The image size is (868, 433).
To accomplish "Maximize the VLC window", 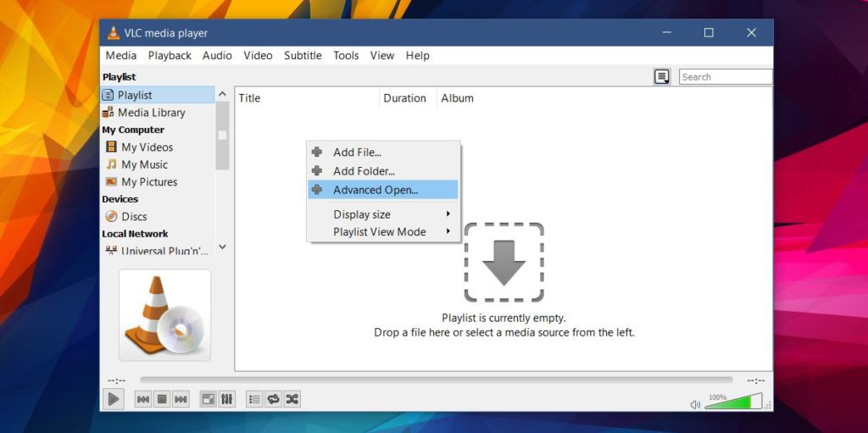I will point(709,33).
